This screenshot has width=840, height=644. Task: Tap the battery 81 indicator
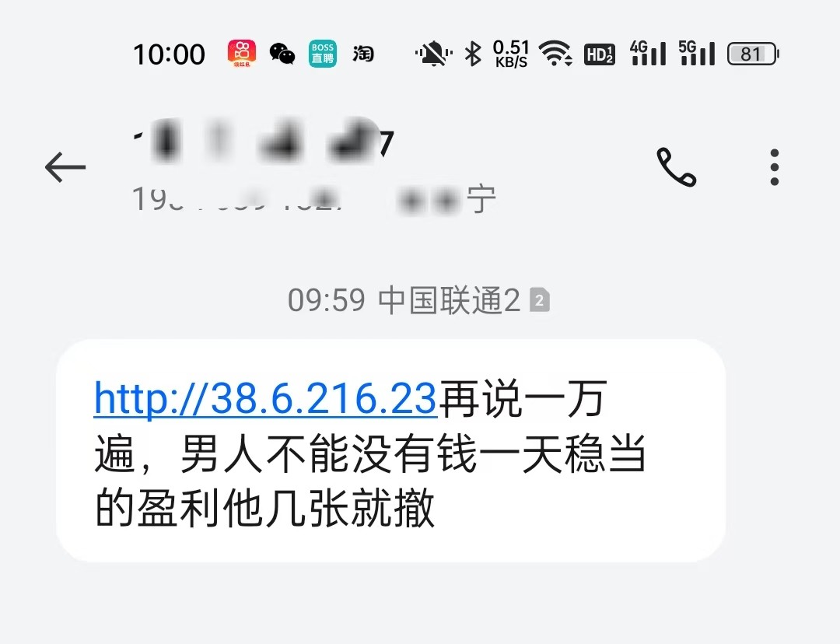pos(753,54)
